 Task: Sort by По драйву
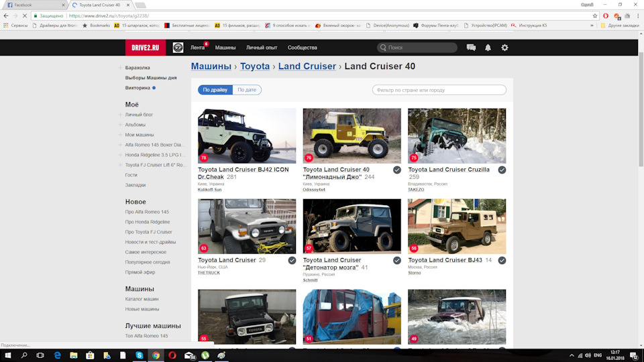pyautogui.click(x=215, y=90)
